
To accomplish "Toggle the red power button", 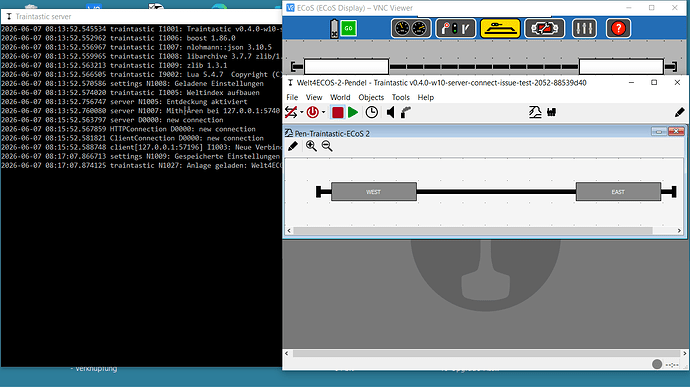I will click(x=313, y=112).
